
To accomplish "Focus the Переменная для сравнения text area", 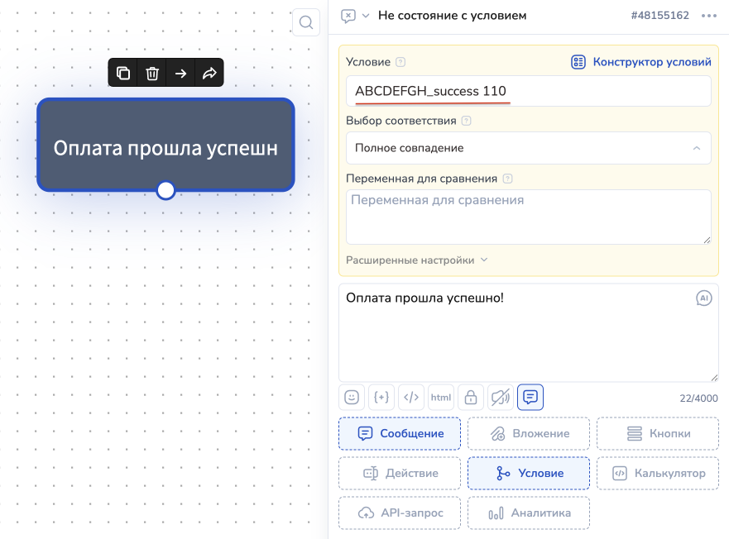I will tap(529, 217).
